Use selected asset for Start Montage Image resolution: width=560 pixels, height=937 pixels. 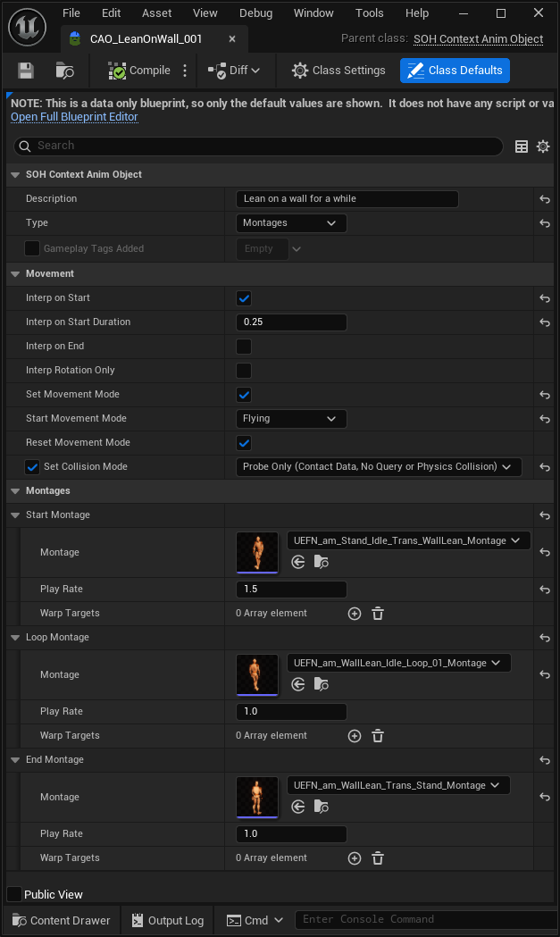[x=298, y=563]
